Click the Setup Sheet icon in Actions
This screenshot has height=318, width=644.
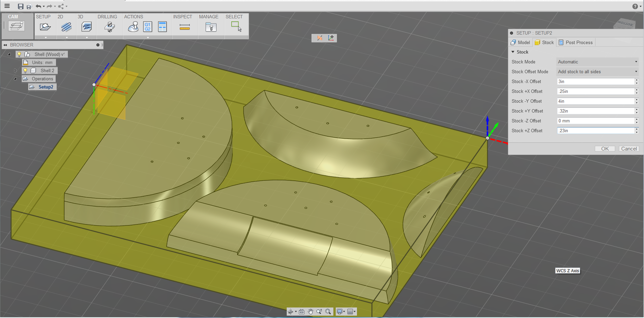(163, 27)
